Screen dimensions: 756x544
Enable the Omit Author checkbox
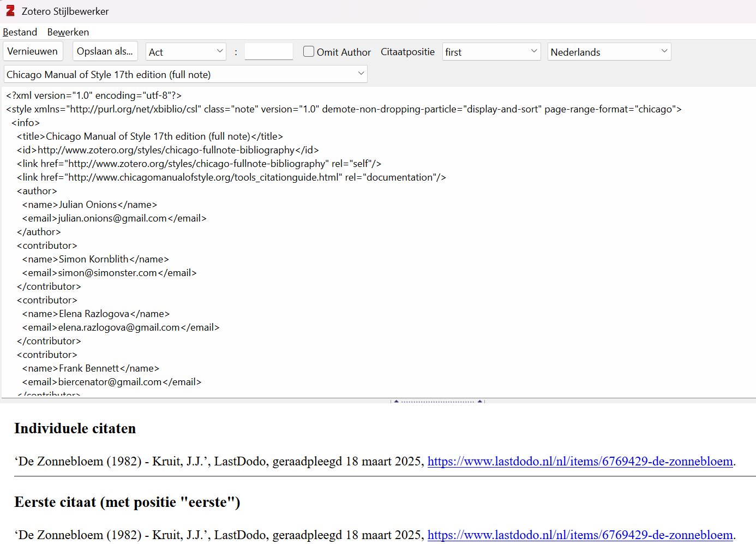tap(309, 51)
